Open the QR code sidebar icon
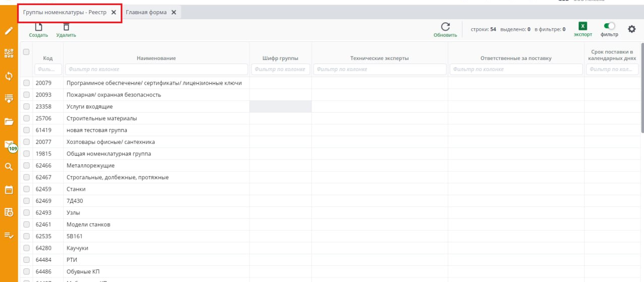Viewport: 644px width, 282px height. pos(9,52)
